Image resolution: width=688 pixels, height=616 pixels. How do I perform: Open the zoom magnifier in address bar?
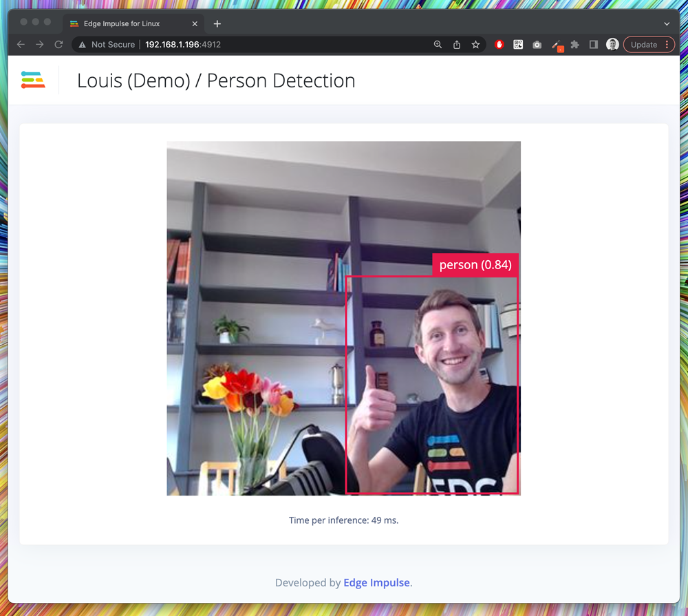coord(438,45)
